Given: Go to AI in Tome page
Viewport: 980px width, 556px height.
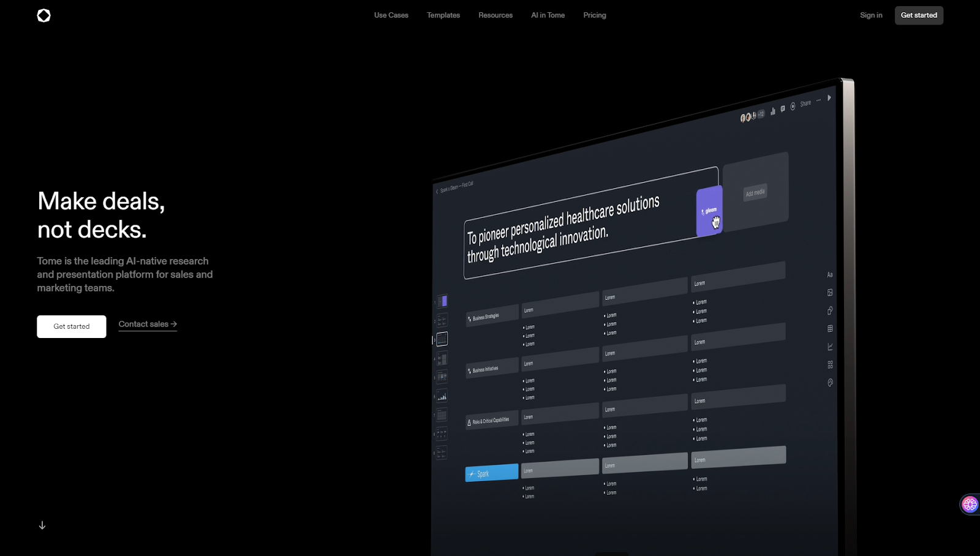Looking at the screenshot, I should coord(548,15).
